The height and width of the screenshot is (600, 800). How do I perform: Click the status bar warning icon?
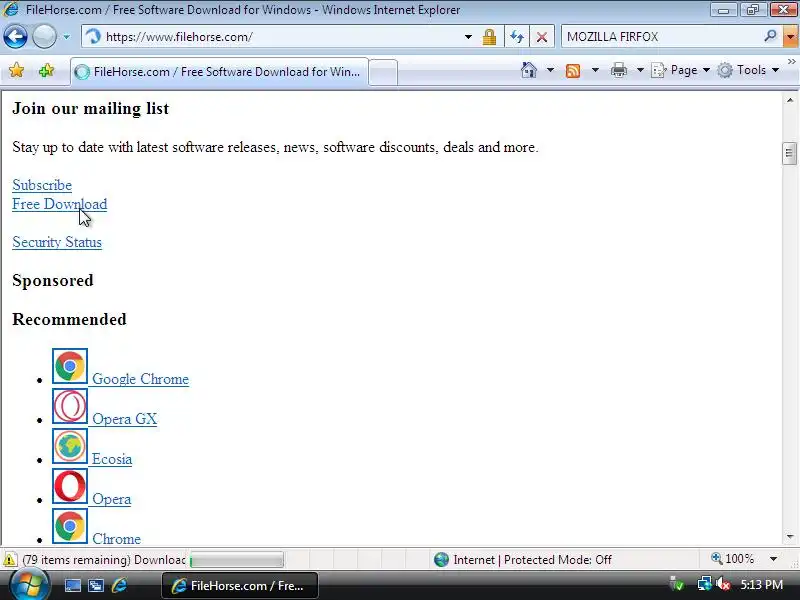(10, 560)
